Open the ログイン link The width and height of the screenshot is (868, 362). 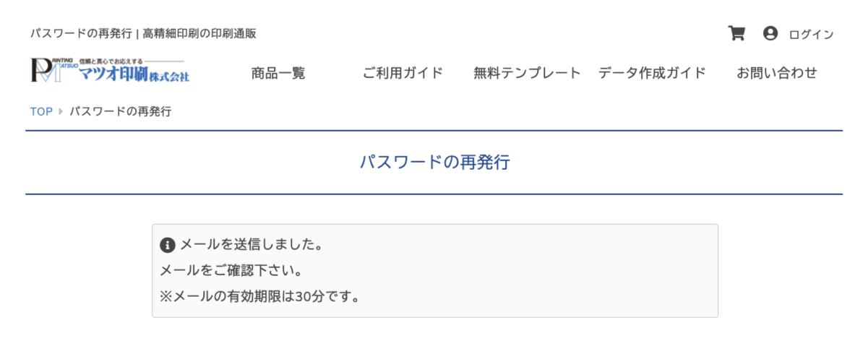click(x=811, y=34)
